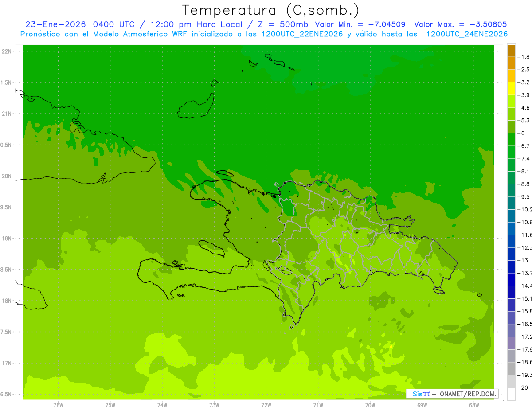532x411 pixels.
Task: Click the green swatch between -6 and -6.7
Action: [511, 140]
